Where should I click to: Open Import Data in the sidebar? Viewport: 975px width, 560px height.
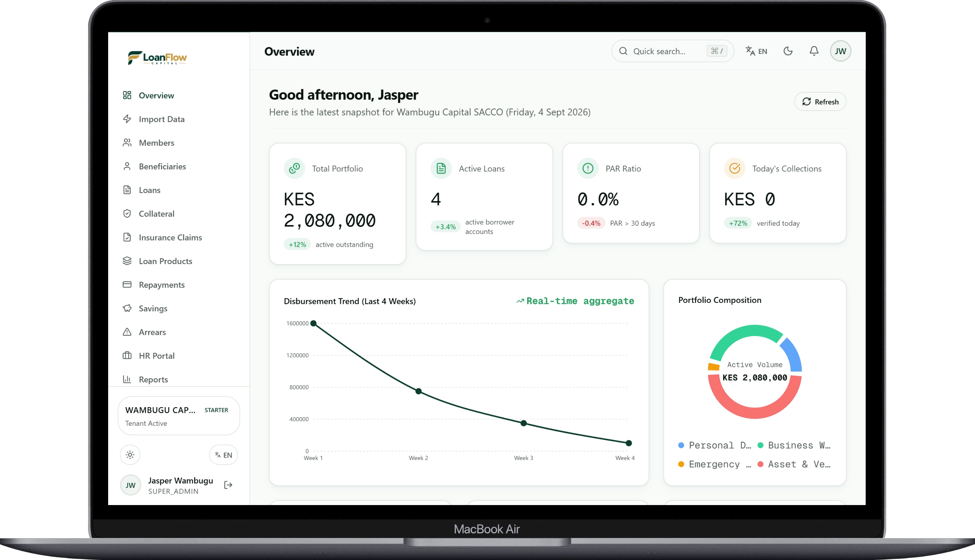pos(179,119)
